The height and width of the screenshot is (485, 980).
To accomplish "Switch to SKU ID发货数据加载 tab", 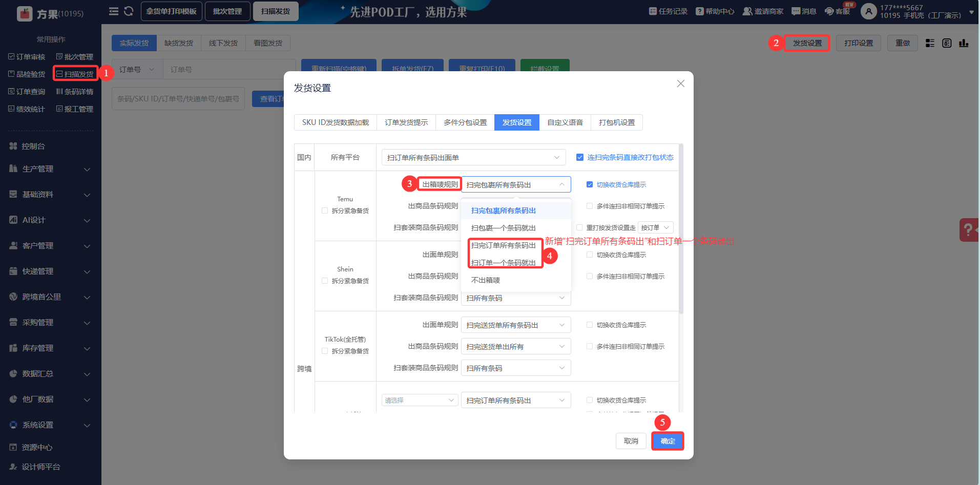I will click(x=336, y=122).
